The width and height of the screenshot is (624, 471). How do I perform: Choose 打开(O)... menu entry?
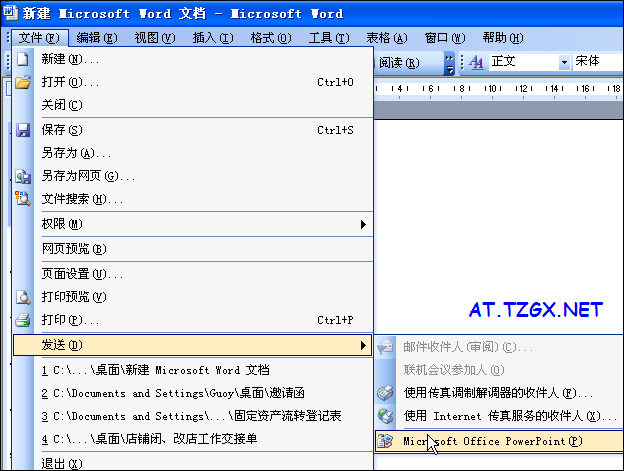193,82
